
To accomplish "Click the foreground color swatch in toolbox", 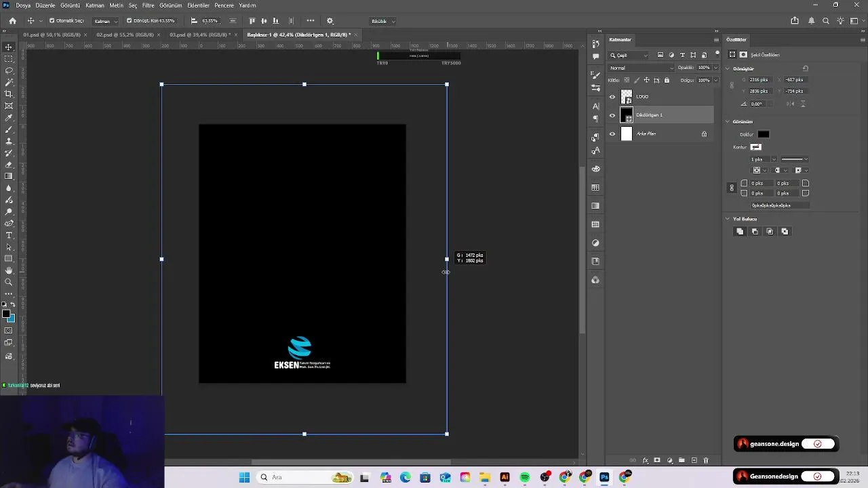I will [x=6, y=313].
